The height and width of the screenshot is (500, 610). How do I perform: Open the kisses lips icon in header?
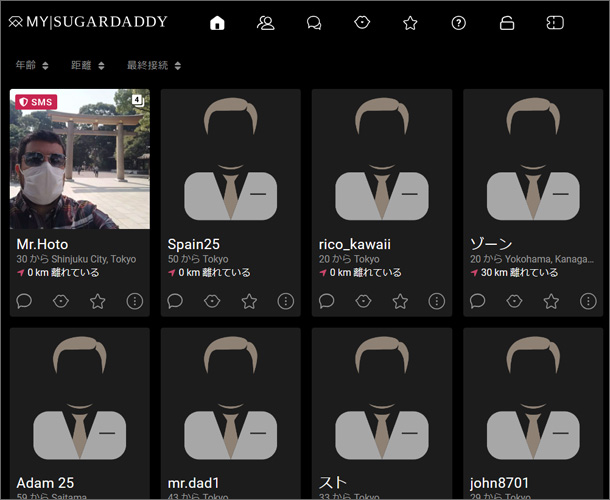362,23
